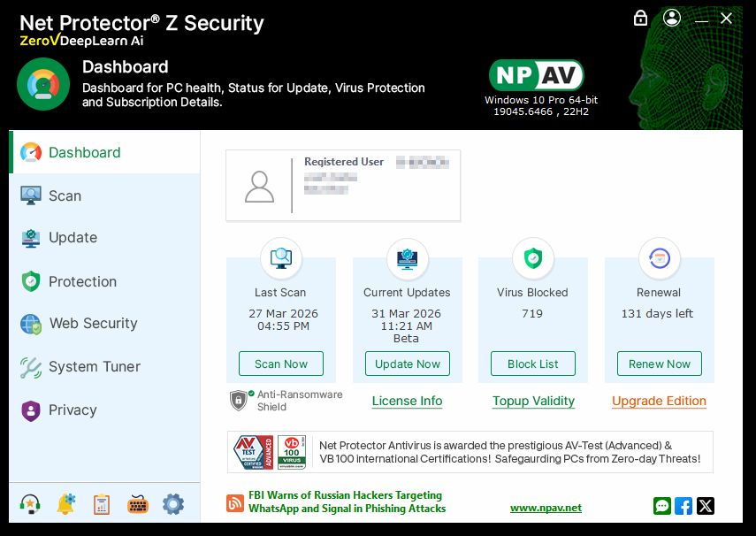Go to the Scan section in sidebar
Viewport: 756px width, 536px height.
(65, 195)
